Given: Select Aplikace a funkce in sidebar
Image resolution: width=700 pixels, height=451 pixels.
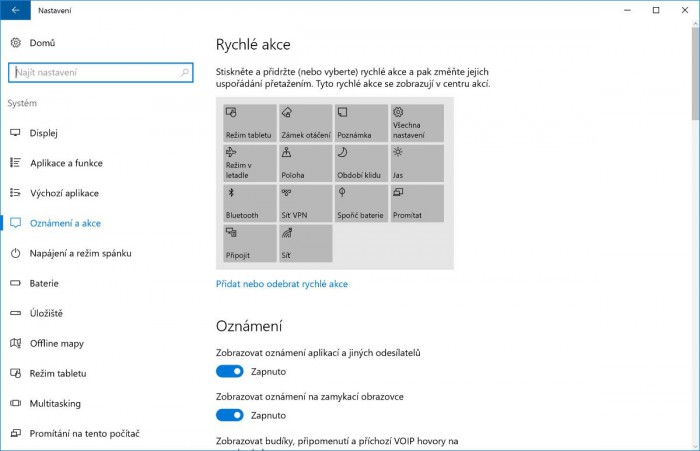Looking at the screenshot, I should tap(66, 163).
